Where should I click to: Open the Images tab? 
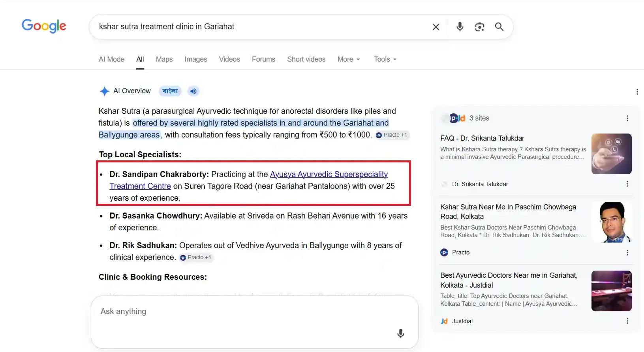[196, 59]
